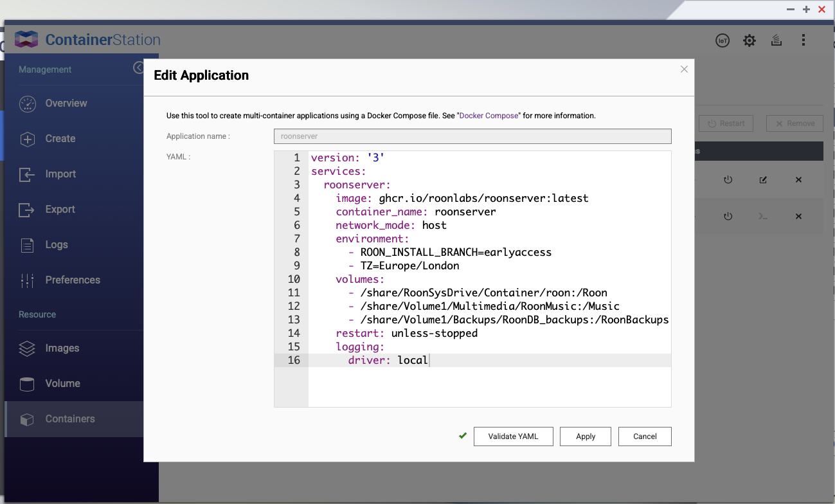The width and height of the screenshot is (835, 504).
Task: Click the Overview gauge icon
Action: (27, 104)
